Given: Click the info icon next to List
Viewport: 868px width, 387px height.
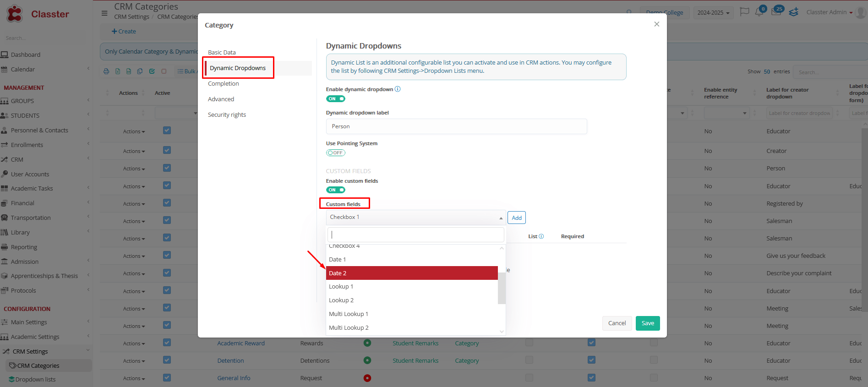Looking at the screenshot, I should [541, 236].
